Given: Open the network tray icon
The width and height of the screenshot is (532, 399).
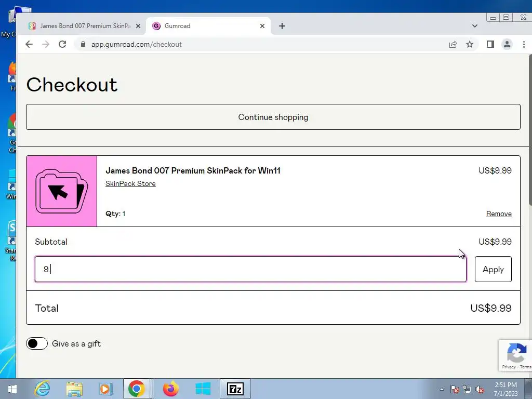Looking at the screenshot, I should 467,390.
